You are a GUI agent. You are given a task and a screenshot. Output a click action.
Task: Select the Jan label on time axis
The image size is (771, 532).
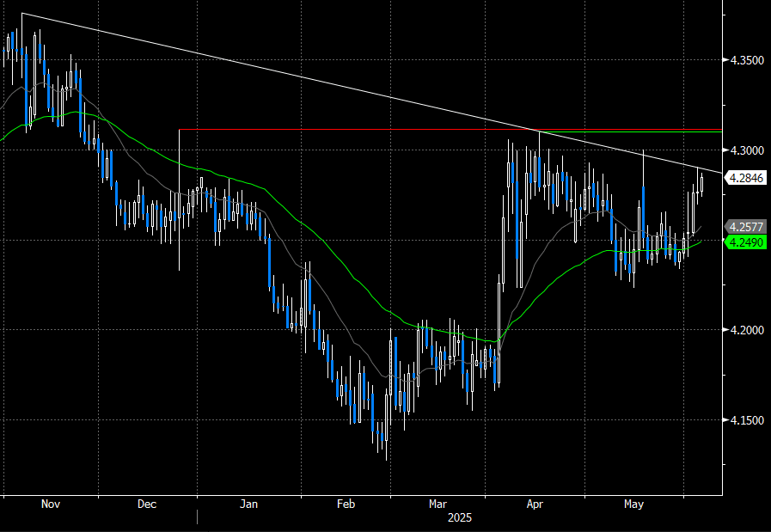point(248,504)
